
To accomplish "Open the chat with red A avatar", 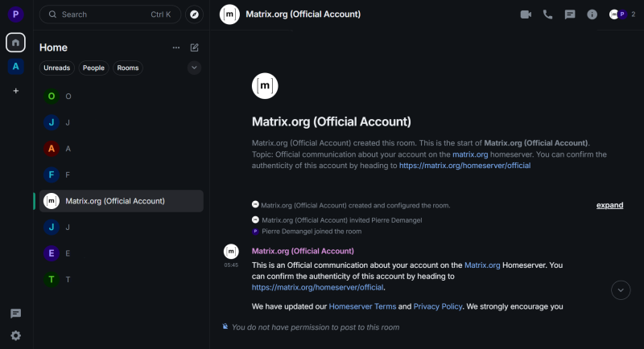I will pyautogui.click(x=122, y=149).
